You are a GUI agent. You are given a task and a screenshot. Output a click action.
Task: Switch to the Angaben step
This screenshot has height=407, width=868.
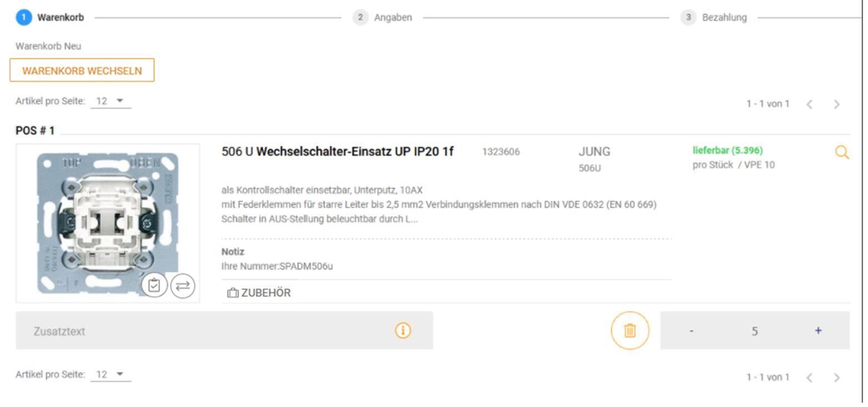coord(383,17)
